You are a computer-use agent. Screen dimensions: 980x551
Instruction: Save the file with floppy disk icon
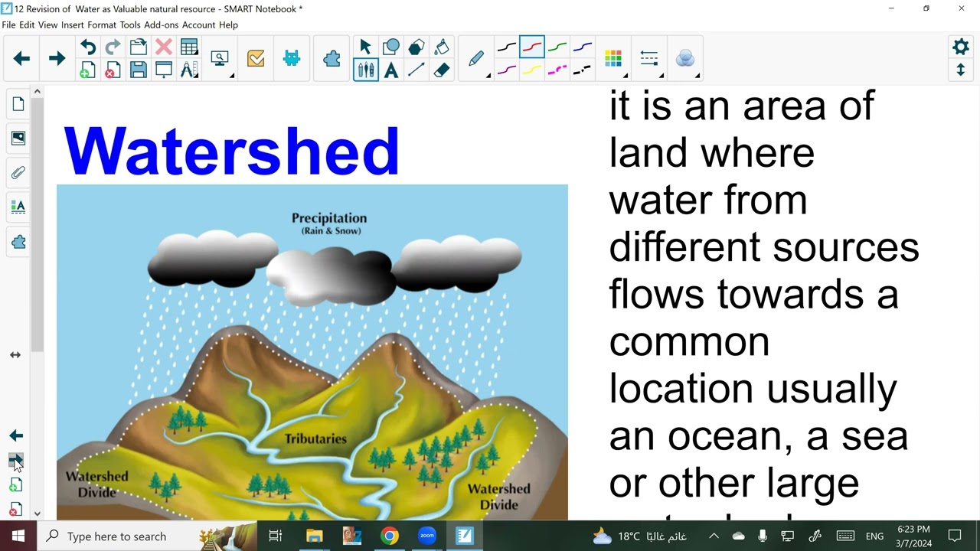(x=139, y=70)
